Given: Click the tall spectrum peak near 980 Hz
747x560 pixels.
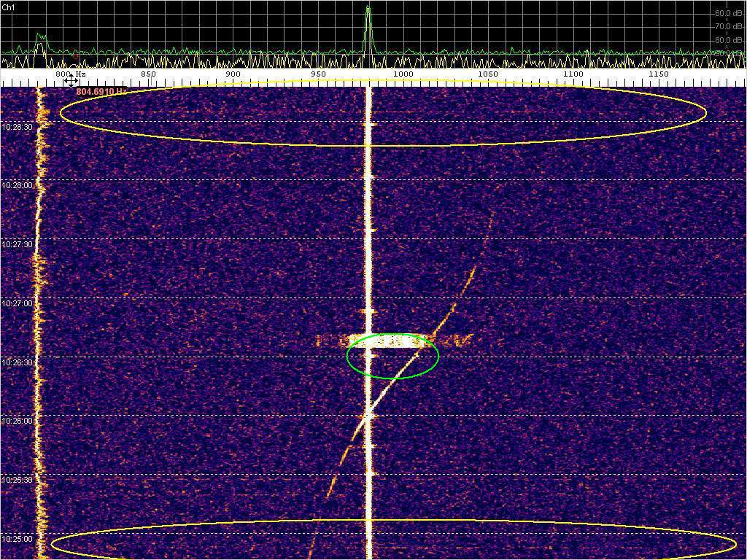Looking at the screenshot, I should point(368,22).
